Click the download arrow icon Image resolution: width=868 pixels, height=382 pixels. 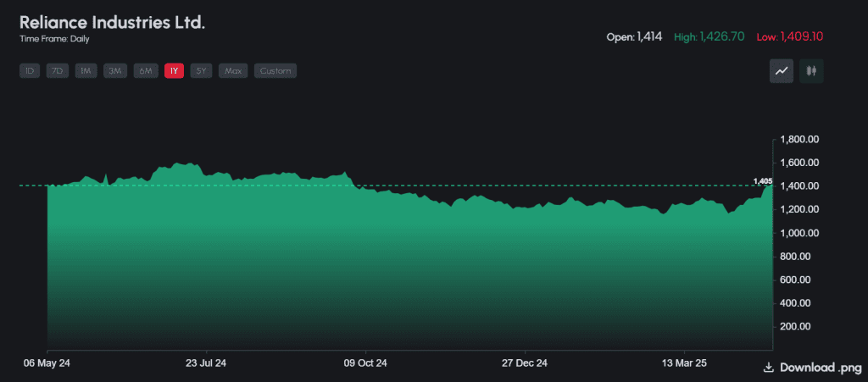(768, 368)
